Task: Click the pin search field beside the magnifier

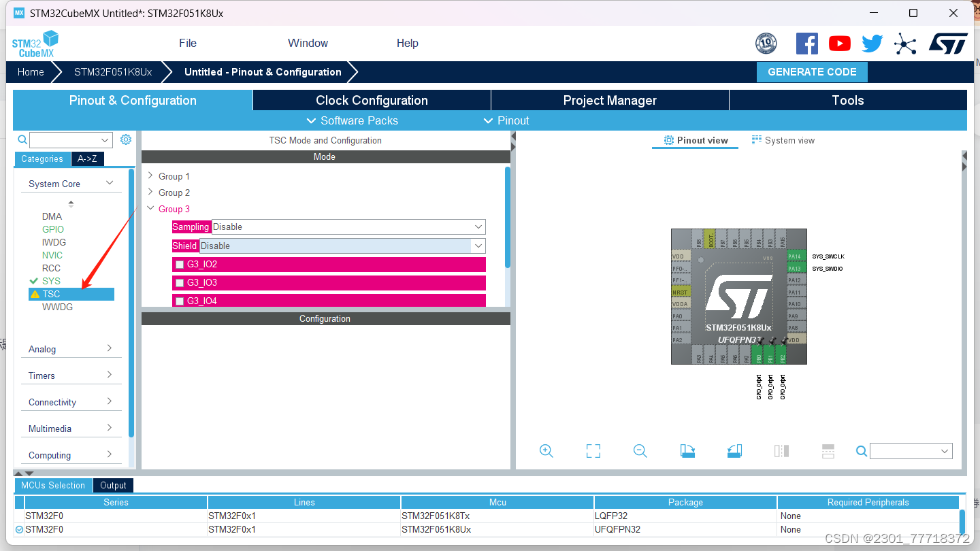Action: [911, 451]
